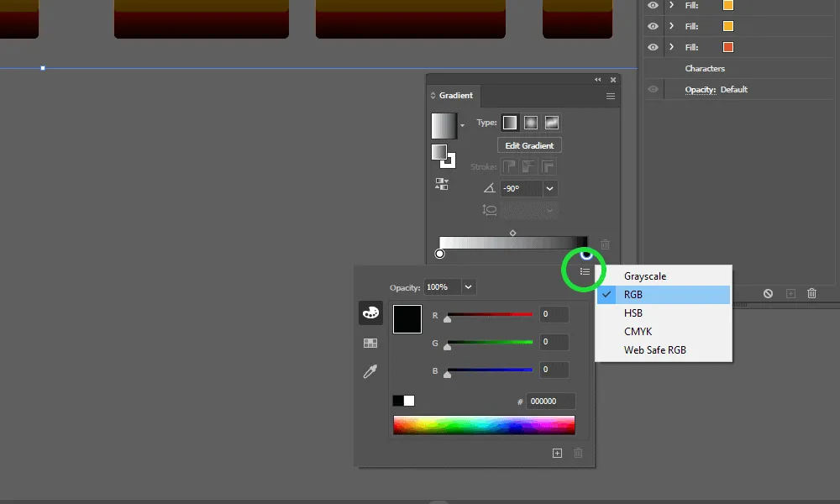Screen dimensions: 840x504
Task: Click the angle -90° input field
Action: click(x=522, y=188)
